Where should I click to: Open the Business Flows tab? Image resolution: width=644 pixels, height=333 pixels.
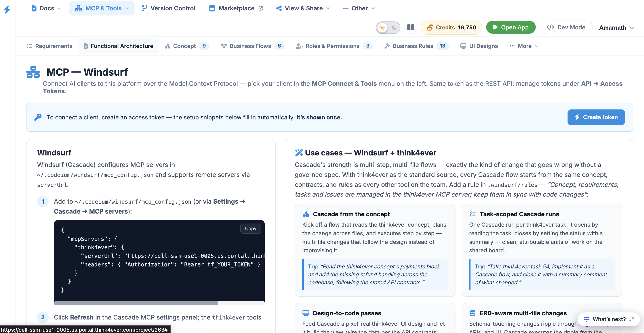pos(253,46)
